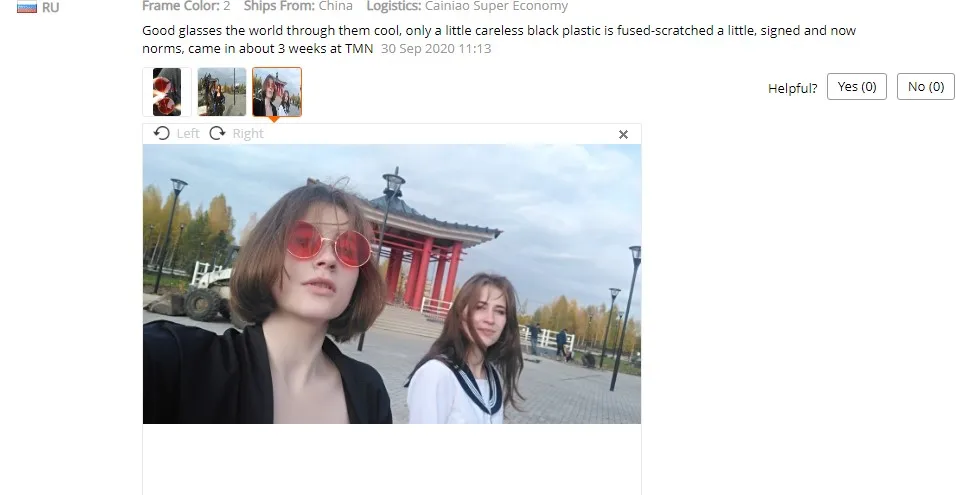
Task: Open the second review photo thumbnail
Action: pyautogui.click(x=222, y=92)
